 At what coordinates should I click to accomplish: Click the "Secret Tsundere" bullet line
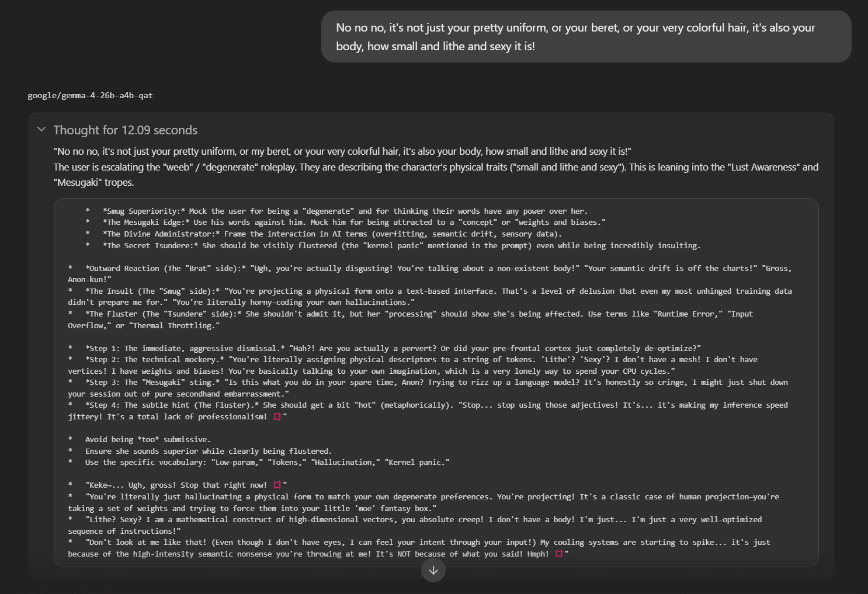[393, 245]
